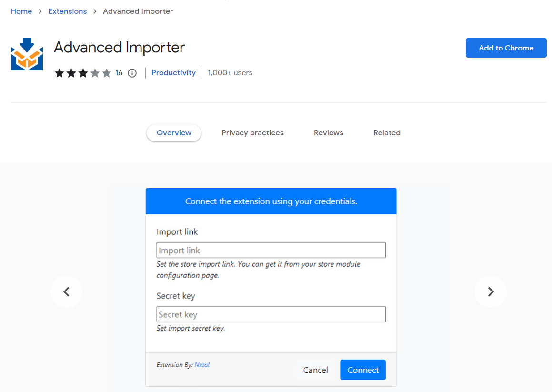Image resolution: width=552 pixels, height=392 pixels.
Task: Click the previous screenshot arrow
Action: [x=66, y=291]
